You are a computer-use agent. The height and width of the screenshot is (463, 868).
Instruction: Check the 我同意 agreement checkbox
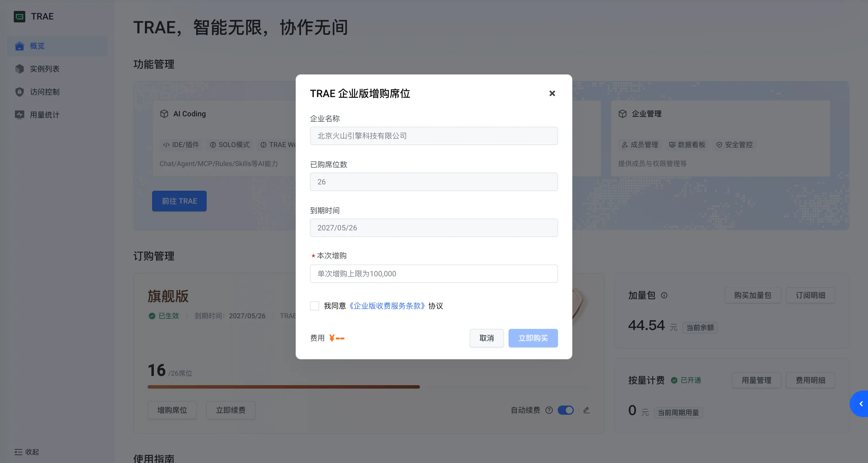click(x=314, y=306)
